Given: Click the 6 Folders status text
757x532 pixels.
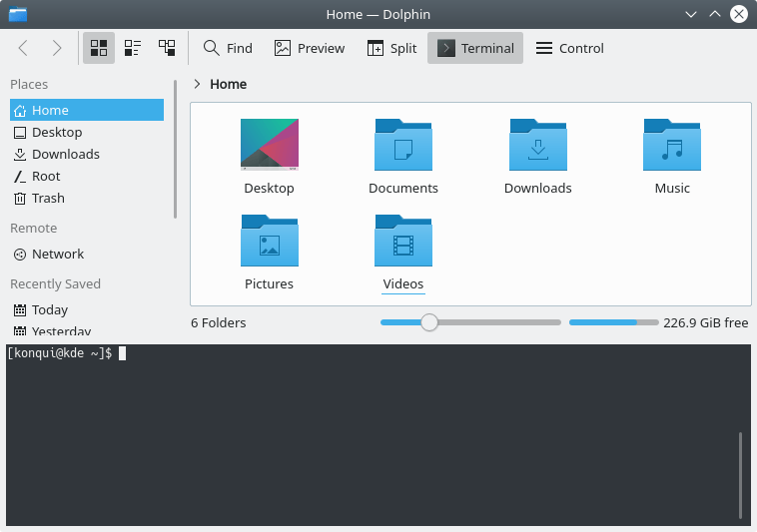Looking at the screenshot, I should click(x=219, y=322).
